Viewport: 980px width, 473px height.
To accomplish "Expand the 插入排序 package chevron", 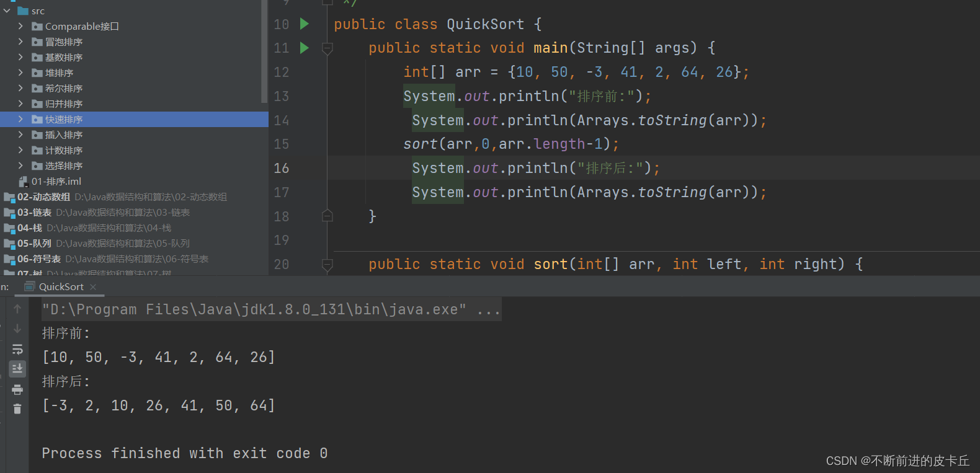I will click(x=20, y=135).
